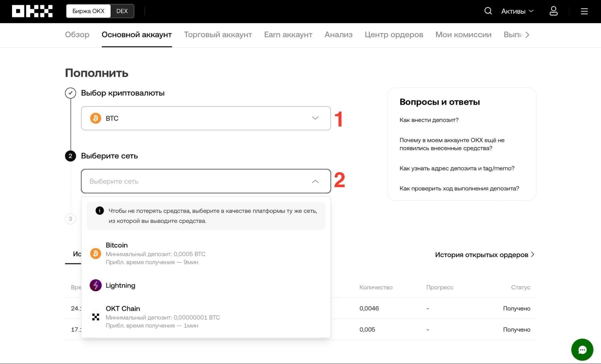Switch to Биржа OKX toggle

[x=88, y=11]
